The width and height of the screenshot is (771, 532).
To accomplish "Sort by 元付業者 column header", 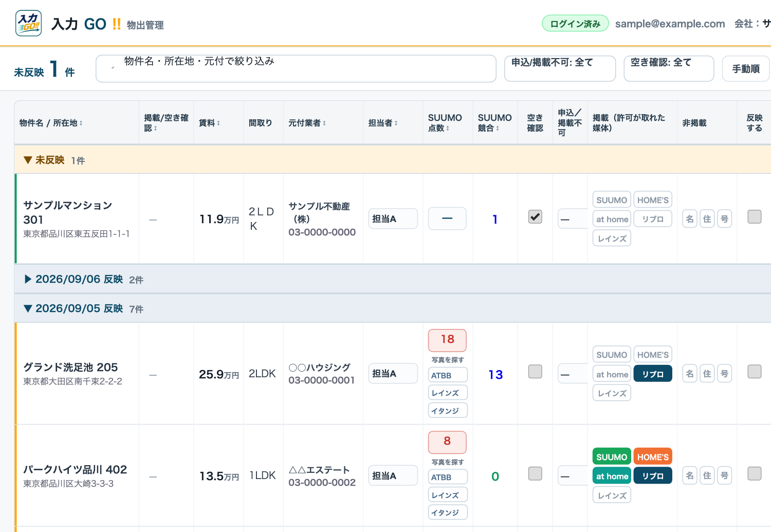I will 307,123.
